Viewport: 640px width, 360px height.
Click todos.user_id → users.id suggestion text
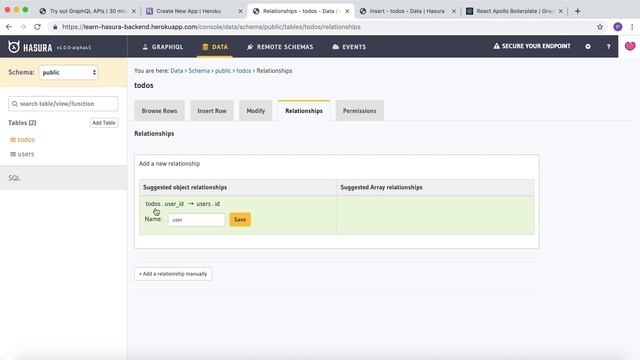coord(182,204)
